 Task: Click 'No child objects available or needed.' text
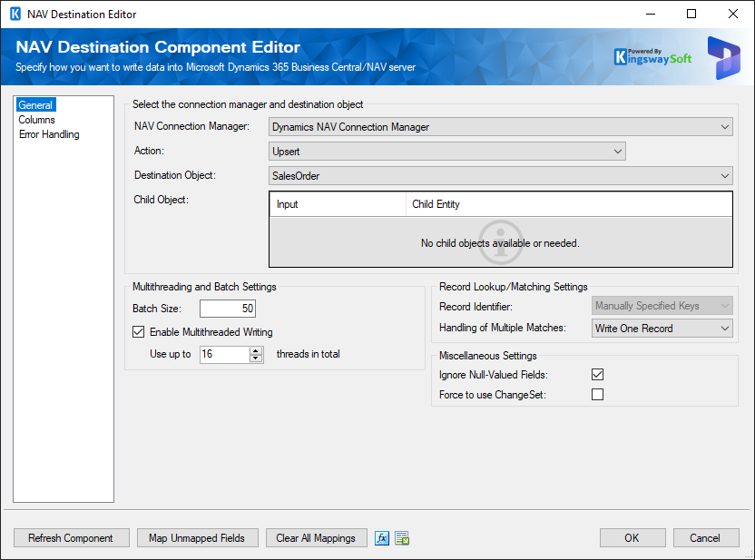click(x=500, y=243)
